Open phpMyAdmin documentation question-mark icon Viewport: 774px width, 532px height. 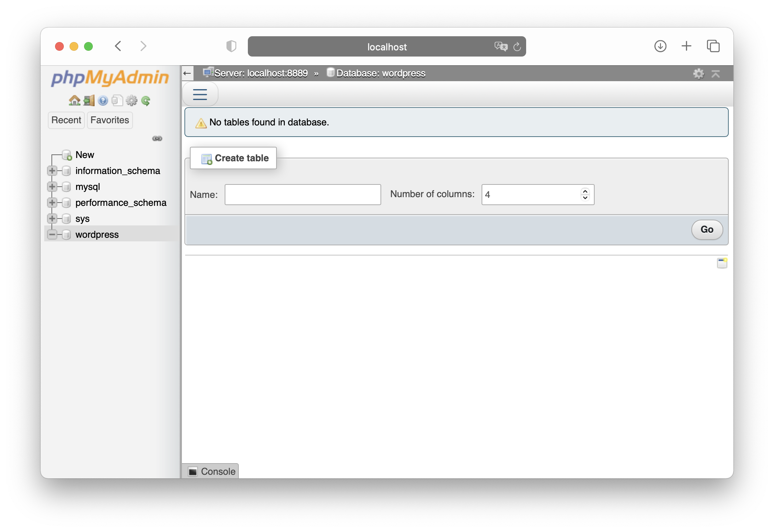point(103,100)
